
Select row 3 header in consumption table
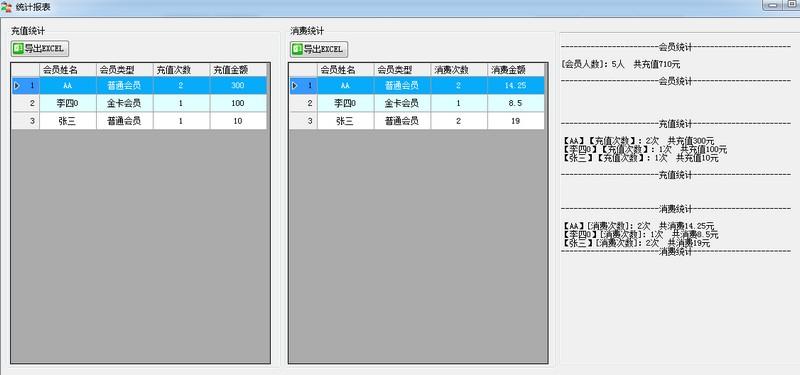tap(304, 121)
